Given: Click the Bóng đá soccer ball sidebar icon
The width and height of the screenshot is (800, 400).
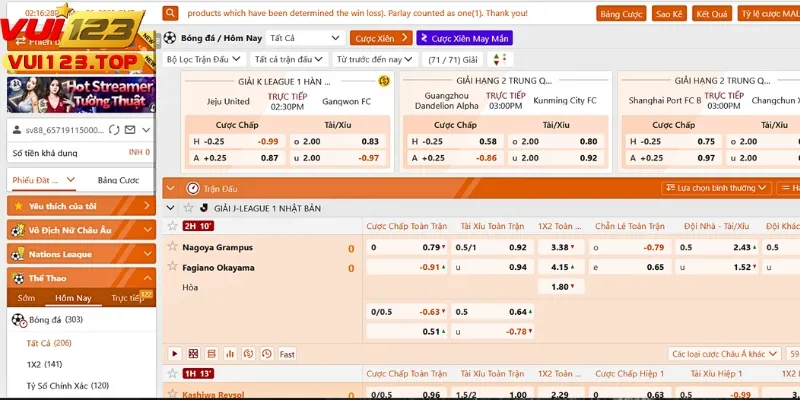Looking at the screenshot, I should pyautogui.click(x=19, y=320).
